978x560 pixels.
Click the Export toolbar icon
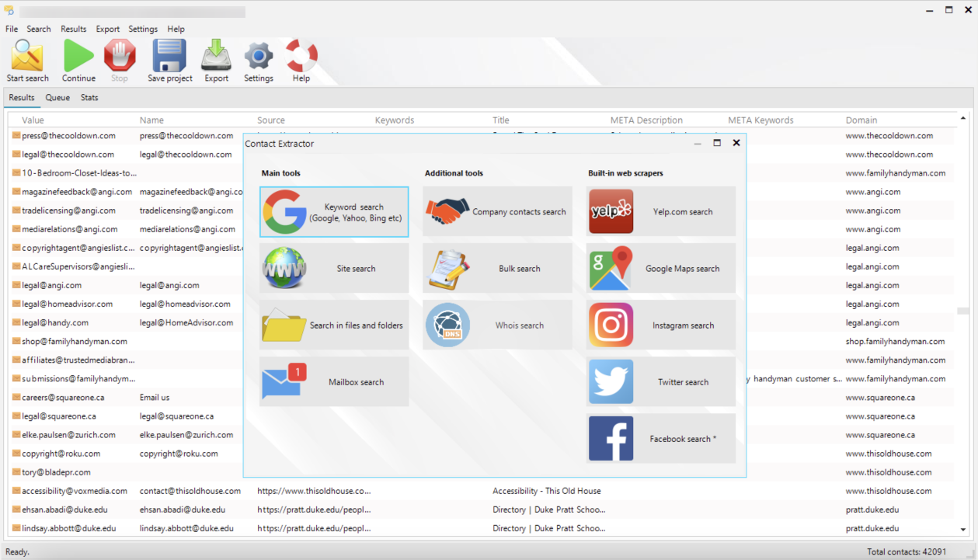[216, 56]
